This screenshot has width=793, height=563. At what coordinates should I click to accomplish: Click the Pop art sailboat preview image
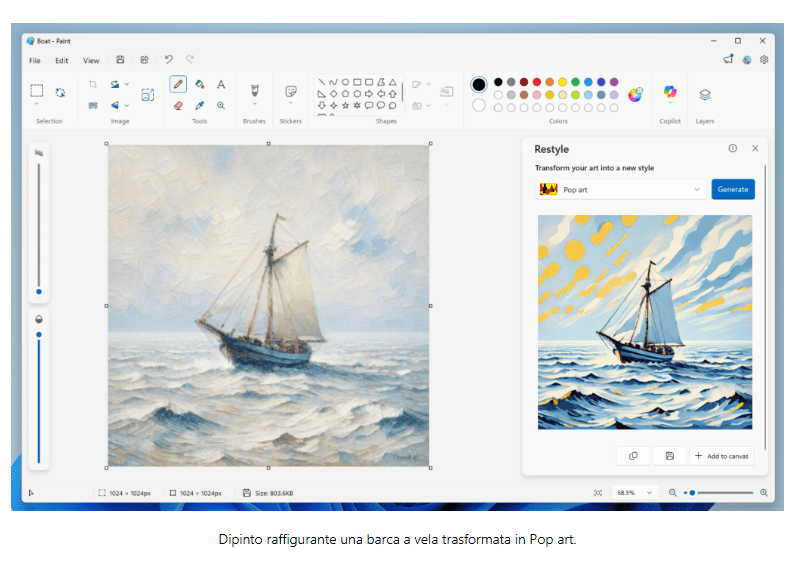pyautogui.click(x=645, y=322)
